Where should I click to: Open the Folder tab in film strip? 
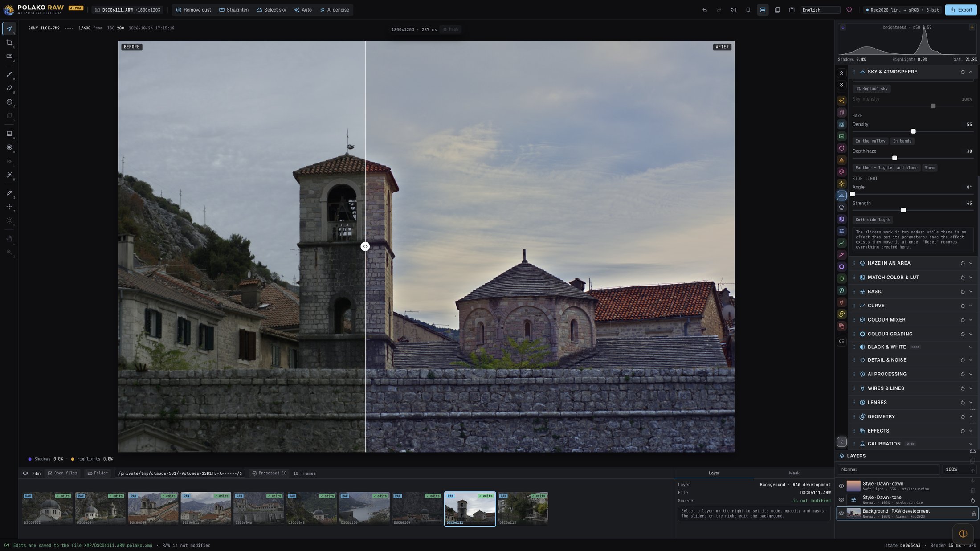pos(98,473)
